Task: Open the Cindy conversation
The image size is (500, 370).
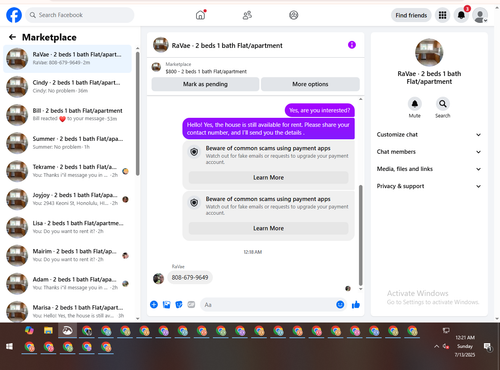Action: click(68, 87)
